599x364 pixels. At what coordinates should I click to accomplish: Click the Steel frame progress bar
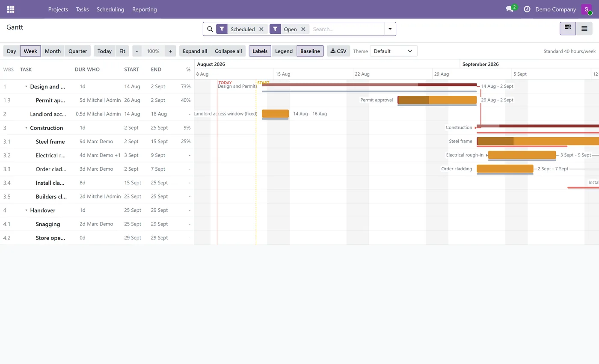click(x=538, y=141)
